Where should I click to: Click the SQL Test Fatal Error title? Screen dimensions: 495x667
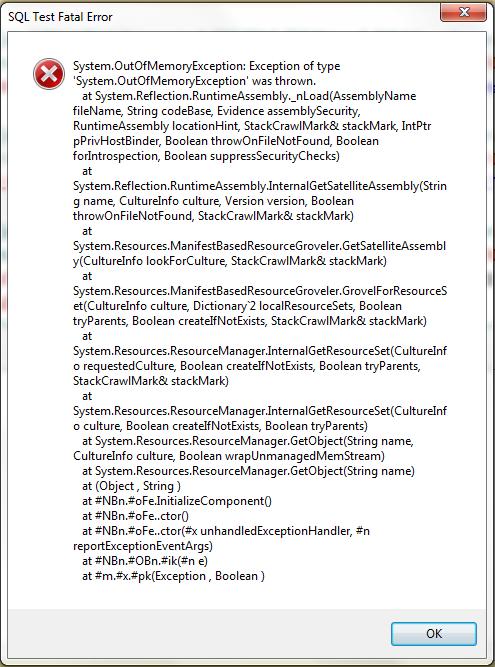point(60,17)
